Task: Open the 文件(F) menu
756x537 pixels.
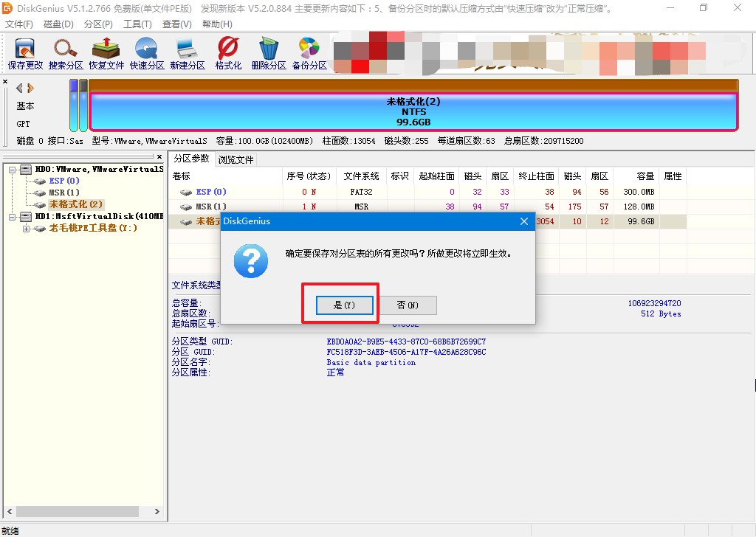Action: pos(19,24)
